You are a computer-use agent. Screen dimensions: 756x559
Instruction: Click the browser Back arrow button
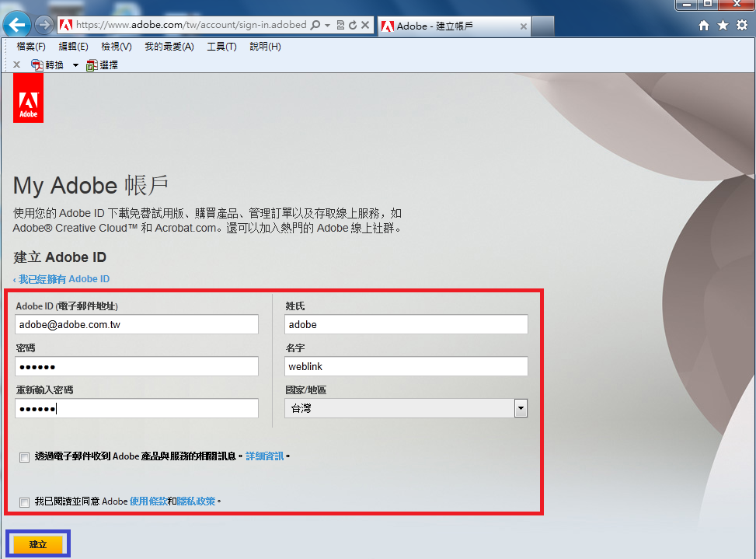17,25
